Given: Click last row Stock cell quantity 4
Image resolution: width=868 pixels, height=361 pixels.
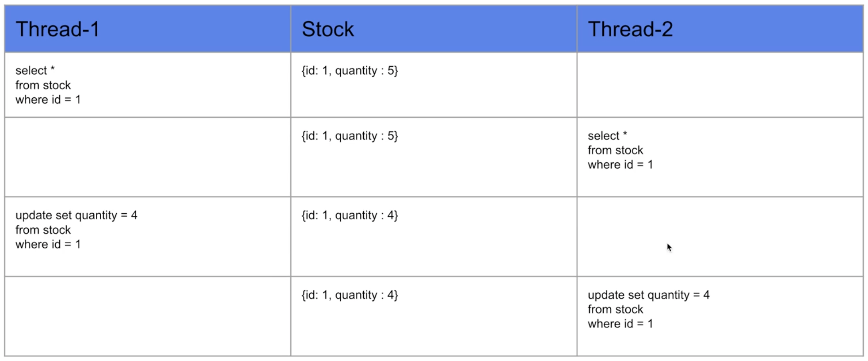Looking at the screenshot, I should point(434,316).
